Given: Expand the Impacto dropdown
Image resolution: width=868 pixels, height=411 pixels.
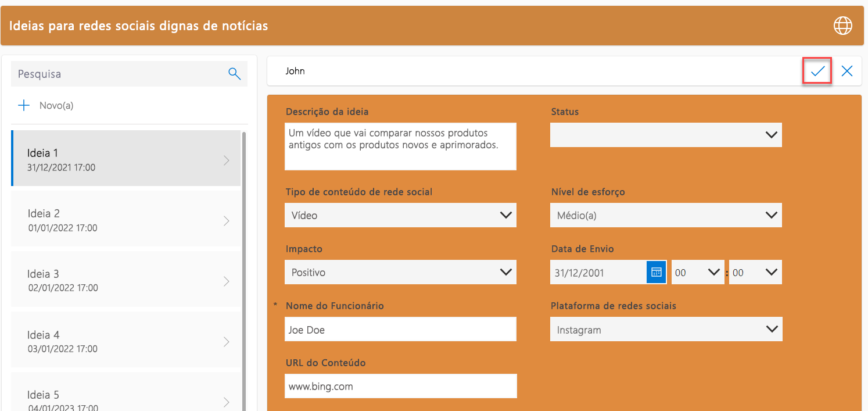Looking at the screenshot, I should pyautogui.click(x=400, y=272).
